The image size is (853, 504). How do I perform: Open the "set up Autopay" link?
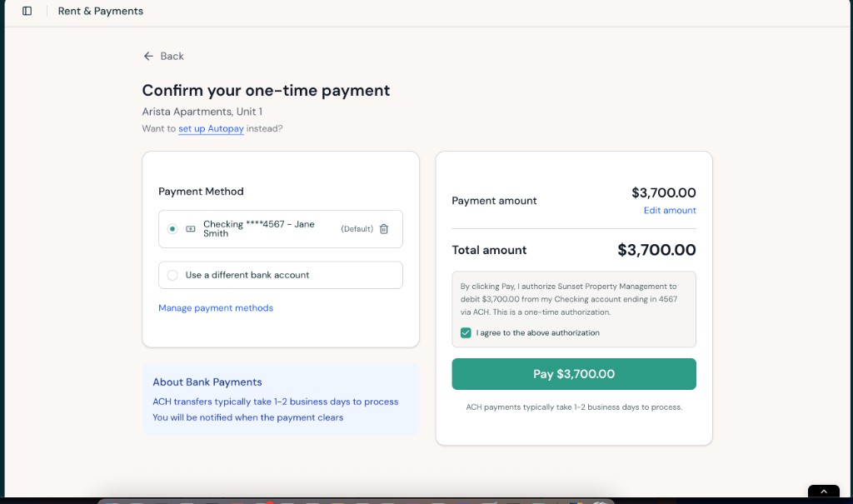point(211,128)
